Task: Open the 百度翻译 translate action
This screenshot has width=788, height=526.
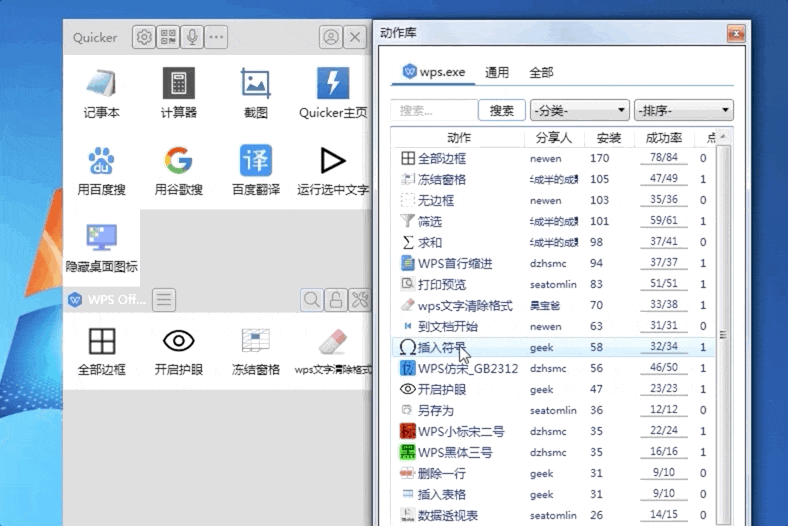Action: click(255, 171)
